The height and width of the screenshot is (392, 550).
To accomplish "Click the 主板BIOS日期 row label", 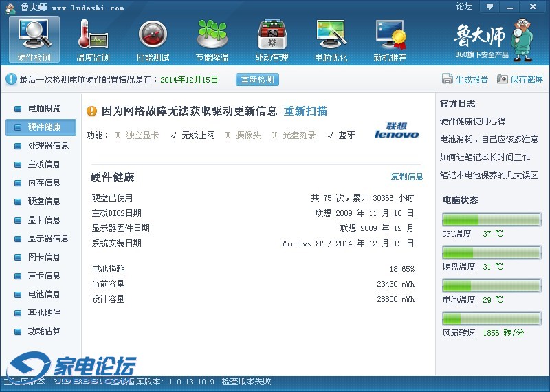I will (116, 213).
